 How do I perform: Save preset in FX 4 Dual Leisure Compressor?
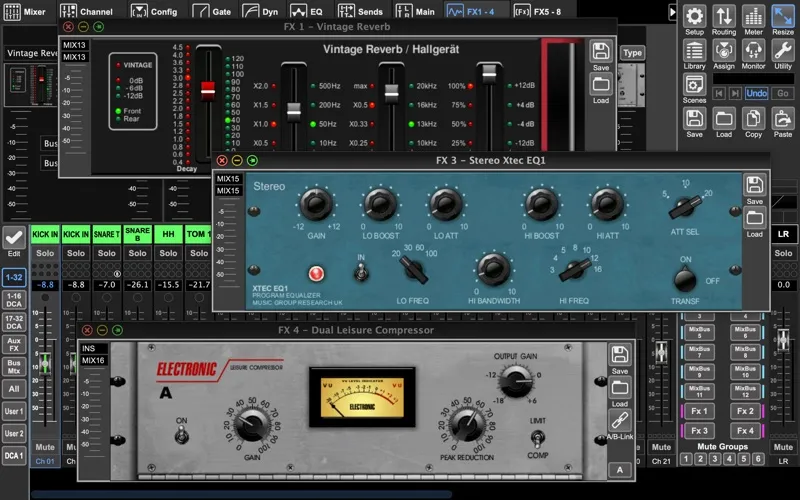(x=619, y=355)
